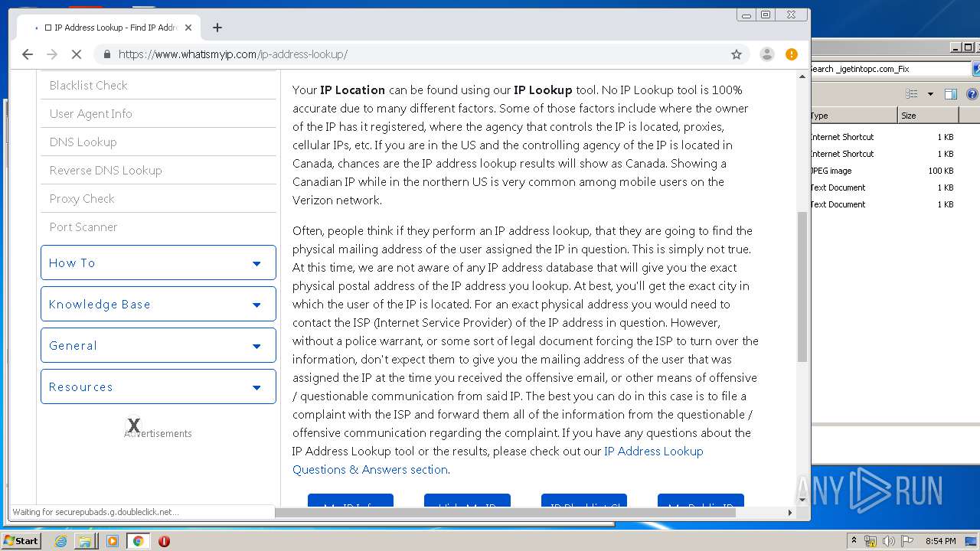980x551 pixels.
Task: Click the address bar URL
Action: coord(233,54)
